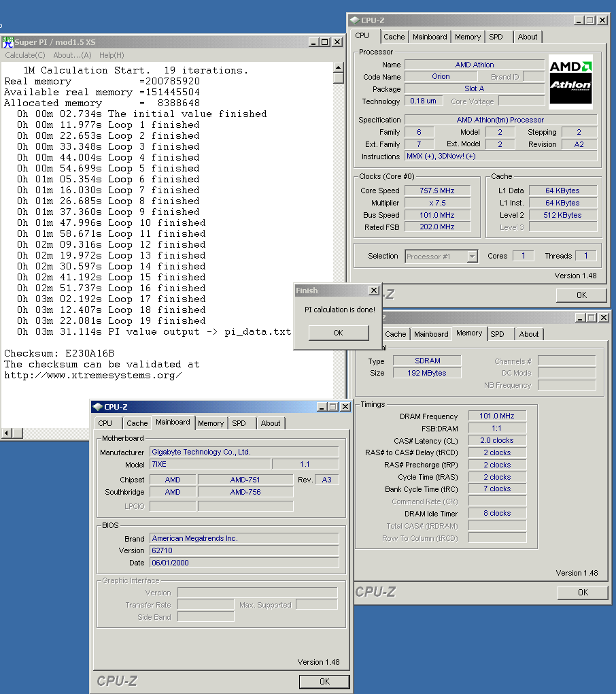Click Manufacturer field Gigabyte Technology Co., Ltd.
The height and width of the screenshot is (694, 616).
coord(244,452)
